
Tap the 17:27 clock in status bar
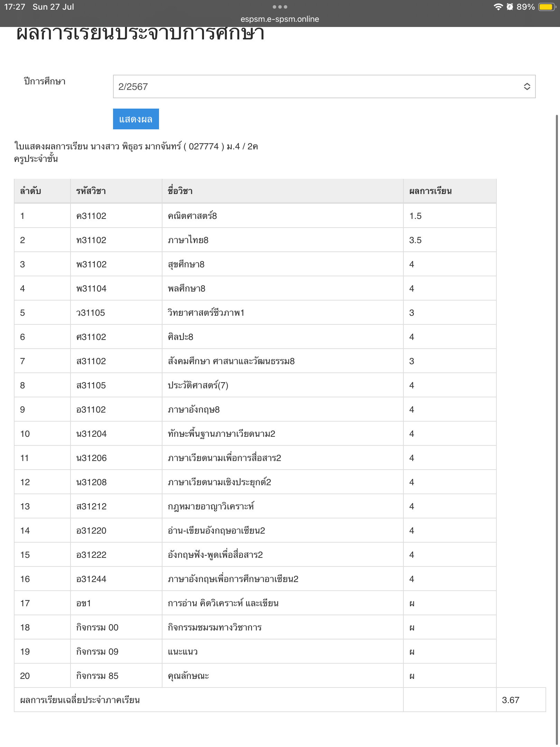(15, 7)
